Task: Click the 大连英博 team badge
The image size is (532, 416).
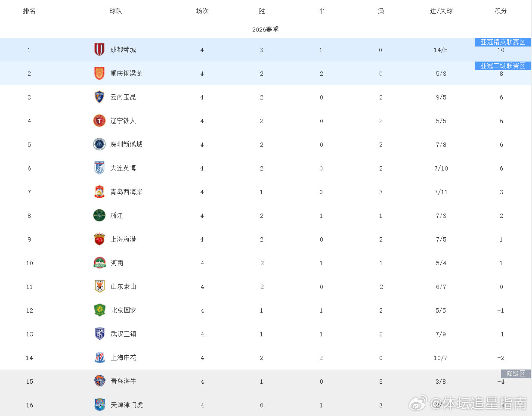Action: pyautogui.click(x=99, y=168)
